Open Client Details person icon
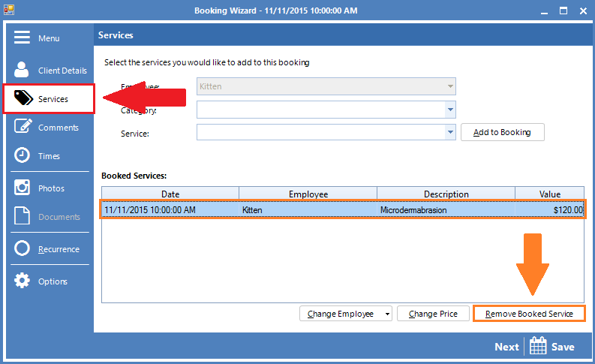595x364 pixels. [23, 71]
